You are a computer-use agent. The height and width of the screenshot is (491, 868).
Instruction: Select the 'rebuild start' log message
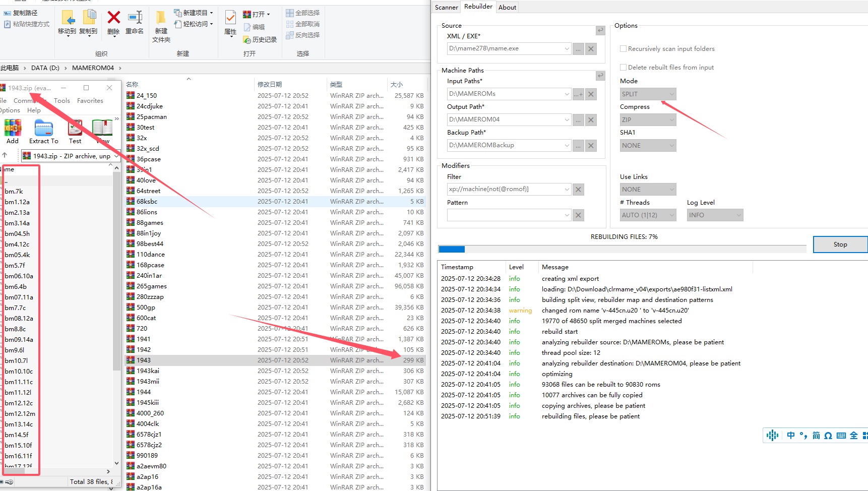[560, 332]
